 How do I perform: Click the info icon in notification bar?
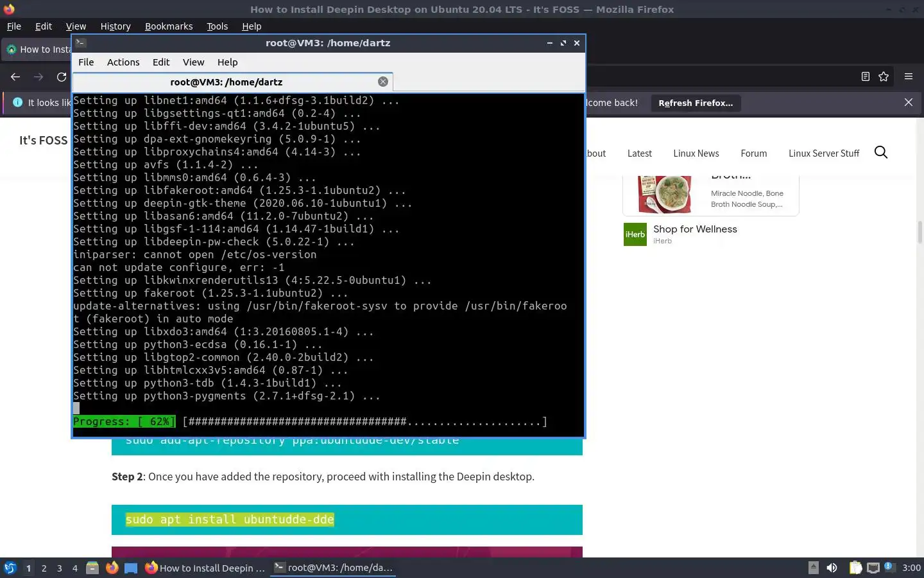pos(16,103)
